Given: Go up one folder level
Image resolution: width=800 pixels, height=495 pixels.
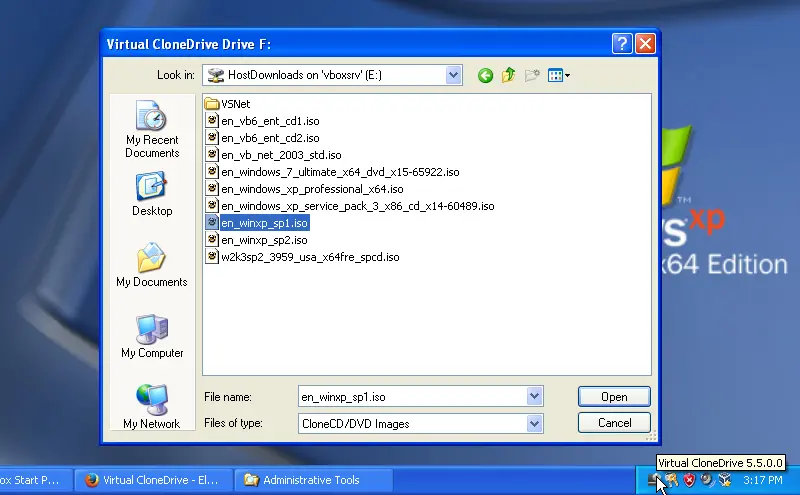Looking at the screenshot, I should point(508,76).
